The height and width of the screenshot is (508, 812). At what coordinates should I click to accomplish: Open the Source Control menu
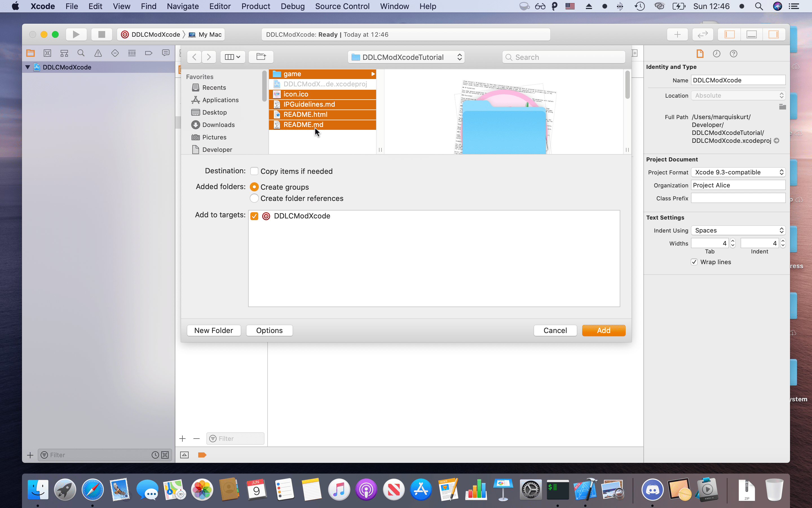(342, 6)
